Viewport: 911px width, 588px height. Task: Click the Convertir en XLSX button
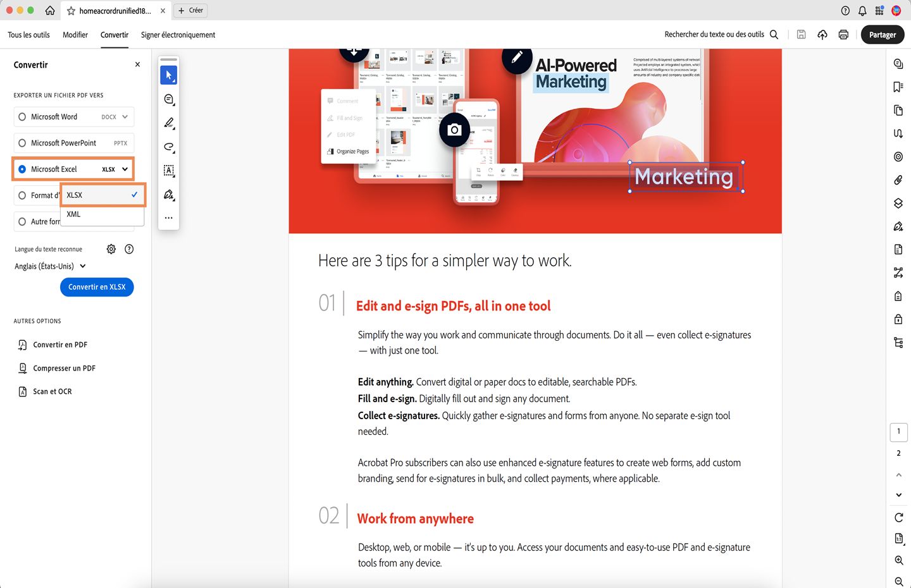(97, 287)
